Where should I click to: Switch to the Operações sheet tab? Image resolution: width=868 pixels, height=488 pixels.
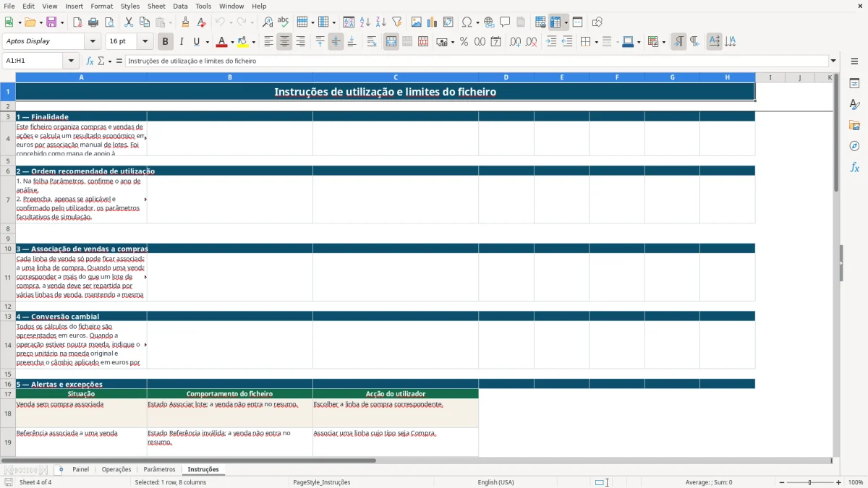(x=116, y=469)
